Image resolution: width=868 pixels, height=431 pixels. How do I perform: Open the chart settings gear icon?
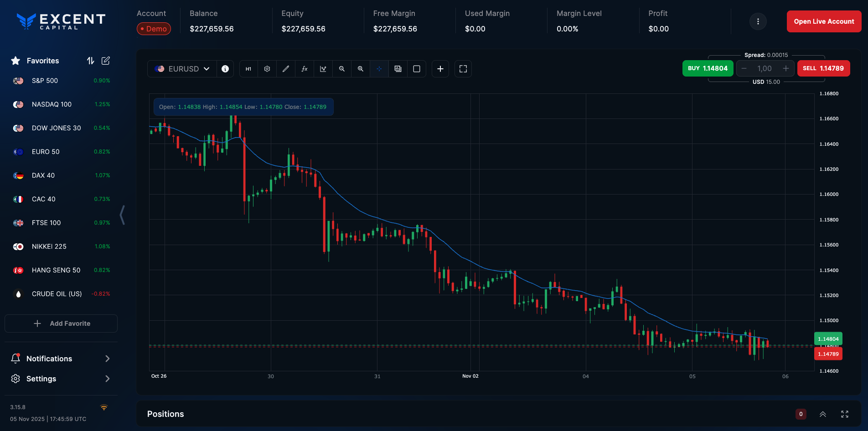click(267, 69)
